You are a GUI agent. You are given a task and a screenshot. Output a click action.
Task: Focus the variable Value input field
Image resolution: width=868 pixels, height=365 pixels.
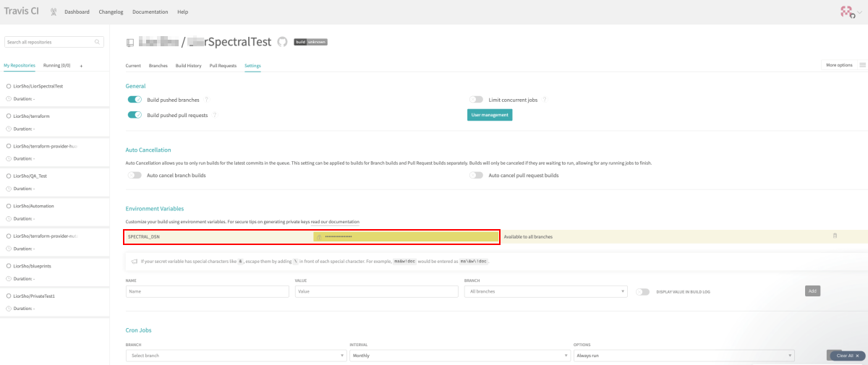[x=377, y=291]
